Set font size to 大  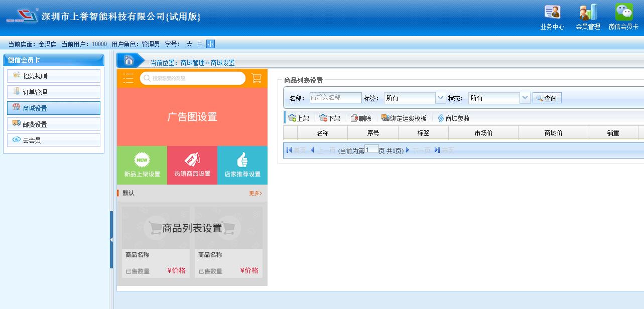tap(189, 44)
